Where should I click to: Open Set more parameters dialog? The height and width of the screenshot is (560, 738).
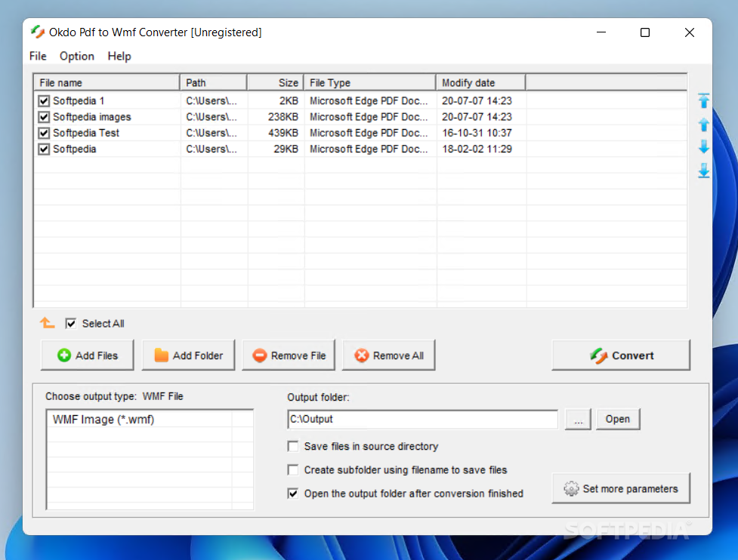tap(621, 488)
